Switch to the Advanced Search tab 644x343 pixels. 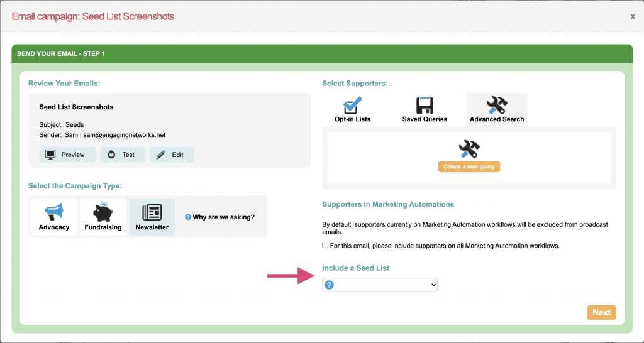coord(496,109)
